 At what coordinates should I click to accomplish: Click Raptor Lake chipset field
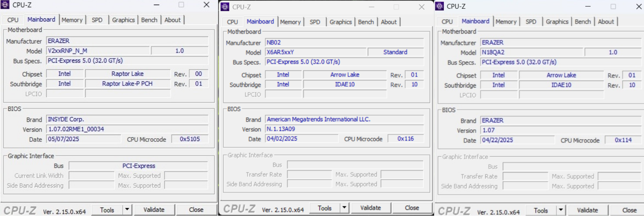127,74
